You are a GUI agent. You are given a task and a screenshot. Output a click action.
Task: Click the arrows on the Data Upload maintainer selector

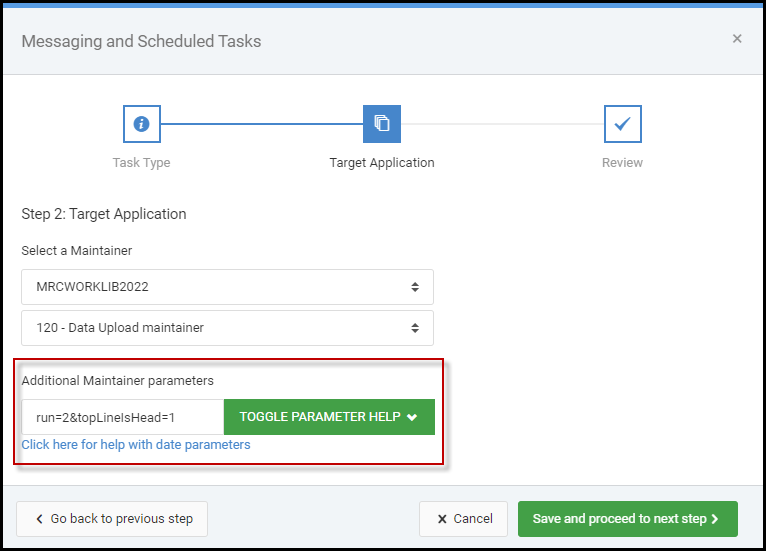pos(415,328)
